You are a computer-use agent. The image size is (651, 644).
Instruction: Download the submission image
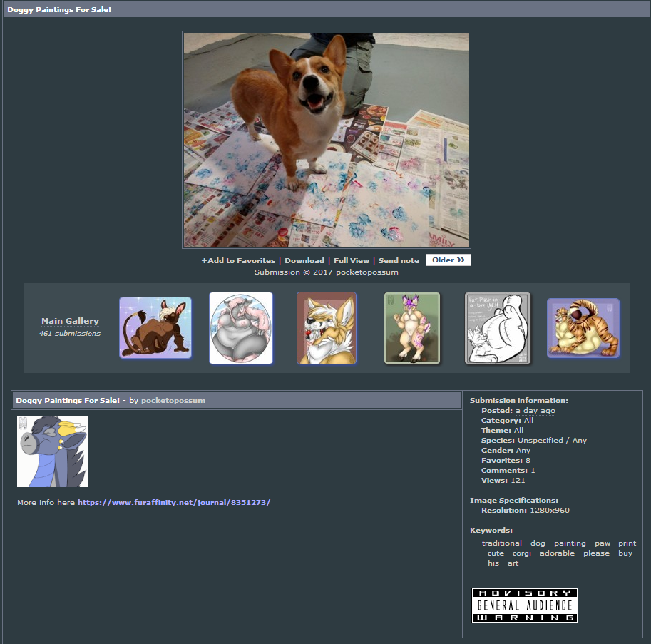click(x=304, y=261)
